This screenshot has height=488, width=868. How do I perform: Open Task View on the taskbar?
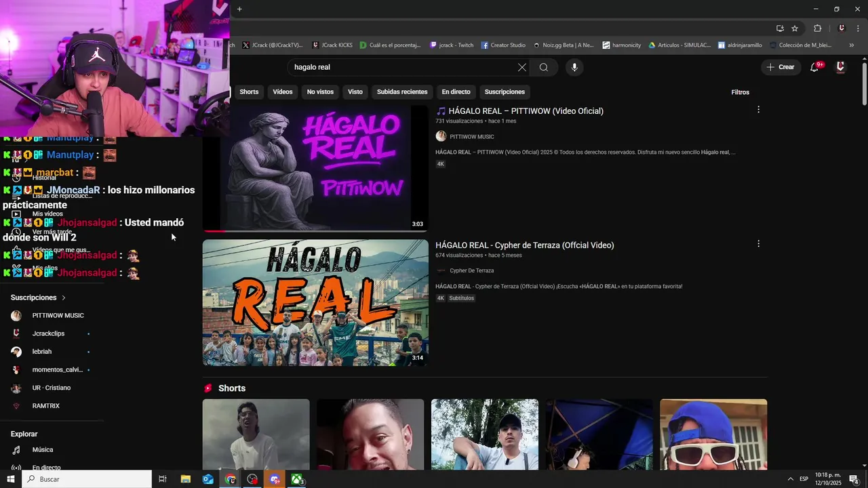point(163,479)
